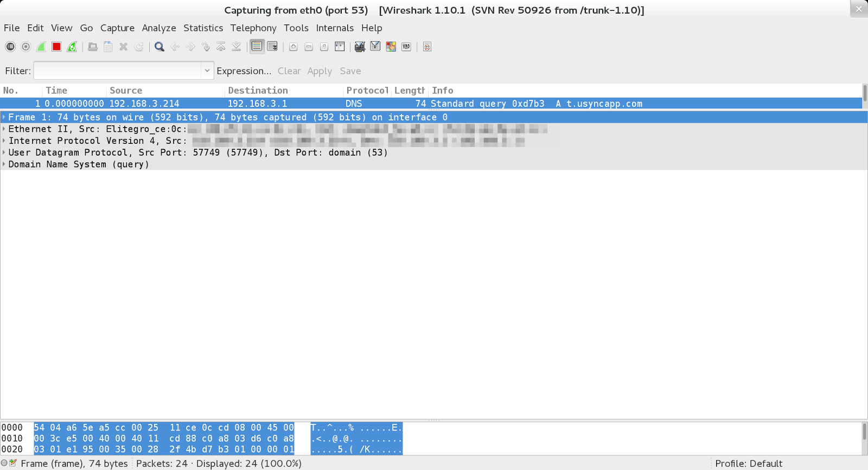This screenshot has width=868, height=470.
Task: Expand Domain Name System (query) node
Action: pyautogui.click(x=4, y=164)
